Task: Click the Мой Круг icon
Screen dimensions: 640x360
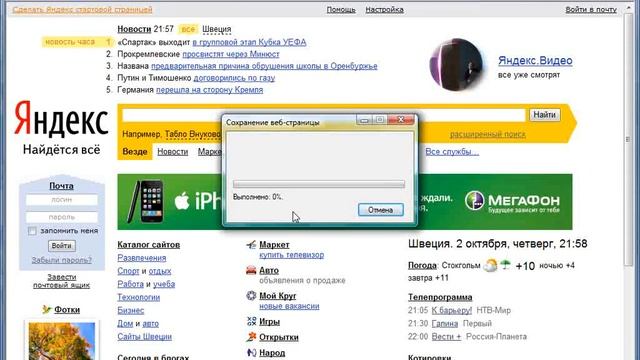Action: 251,296
